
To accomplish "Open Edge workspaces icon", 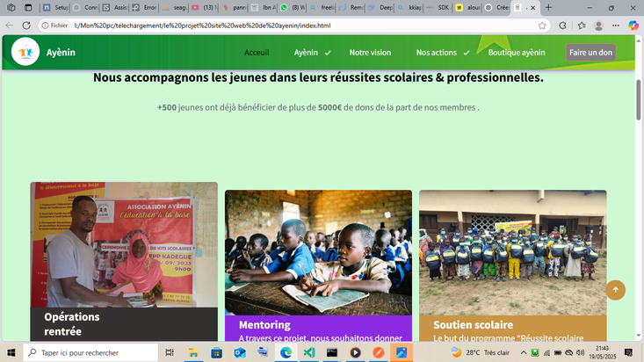I will 11,7.
